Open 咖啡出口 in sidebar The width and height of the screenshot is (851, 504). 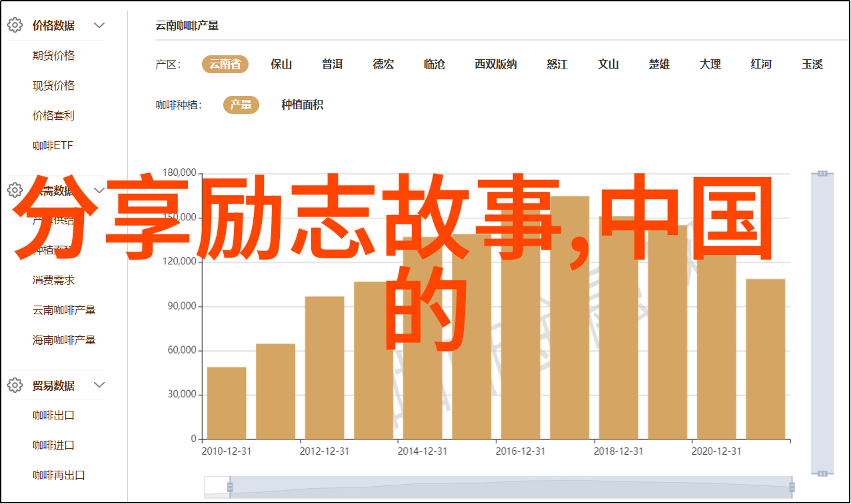[x=54, y=415]
